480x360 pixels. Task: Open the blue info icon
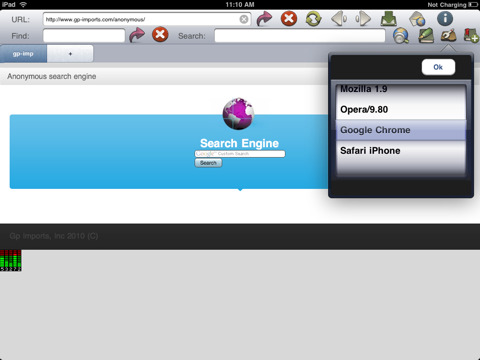(445, 18)
